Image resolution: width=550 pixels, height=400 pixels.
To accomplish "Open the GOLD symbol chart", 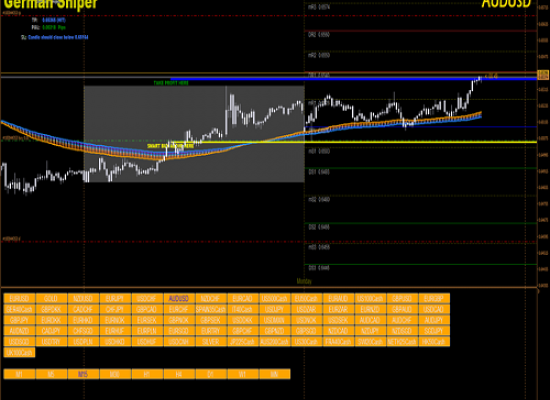I will pos(51,299).
